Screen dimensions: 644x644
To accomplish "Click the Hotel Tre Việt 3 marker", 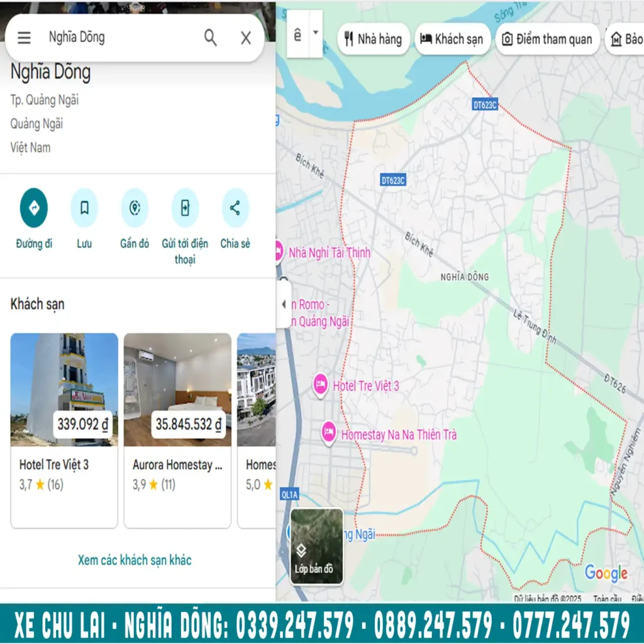I will click(x=322, y=386).
